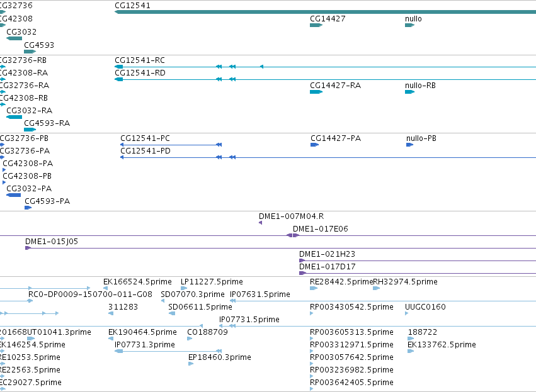This screenshot has height=392, width=536.
Task: Click the nullo-RB transcript label
Action: pyautogui.click(x=420, y=86)
